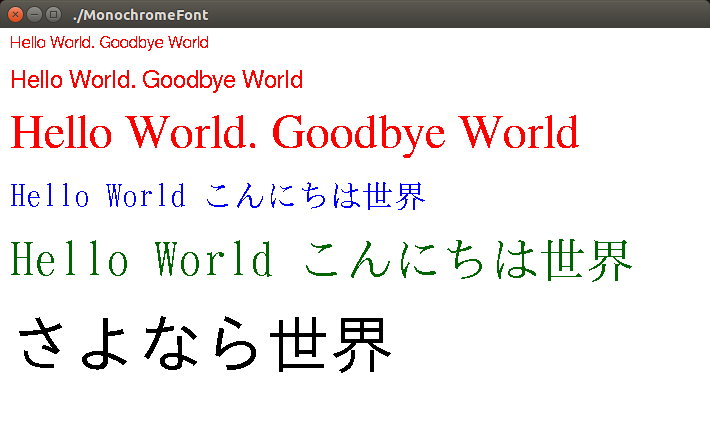Click the green "Hello World こんにちは世界" line
This screenshot has width=710, height=438.
click(x=321, y=260)
